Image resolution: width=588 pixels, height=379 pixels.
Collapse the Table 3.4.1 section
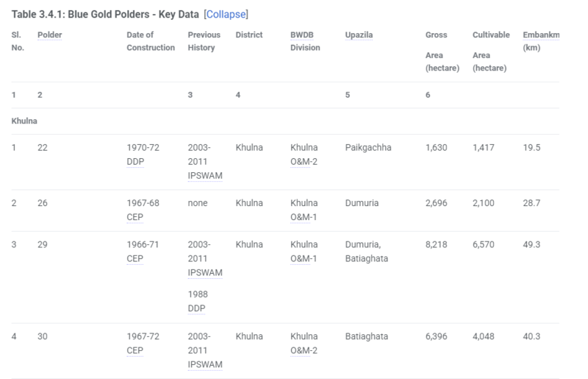coord(226,14)
